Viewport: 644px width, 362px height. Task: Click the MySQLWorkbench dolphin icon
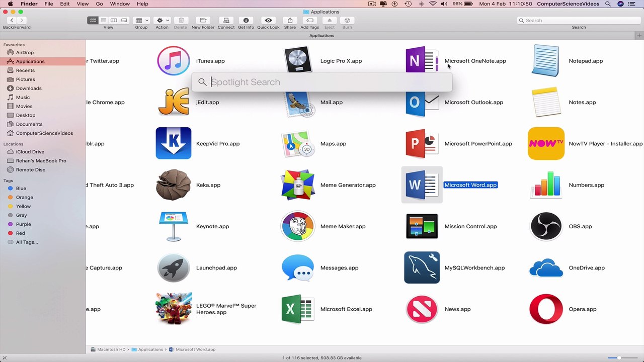click(x=422, y=267)
